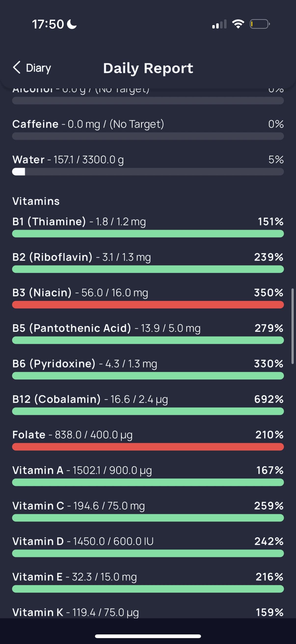Select the Vitamin C entry

coord(148,511)
